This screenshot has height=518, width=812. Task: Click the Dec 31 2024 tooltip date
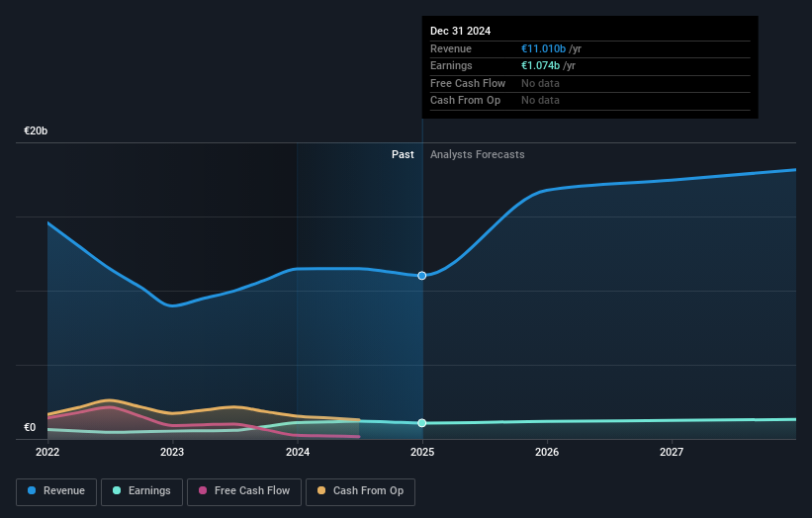tap(460, 31)
